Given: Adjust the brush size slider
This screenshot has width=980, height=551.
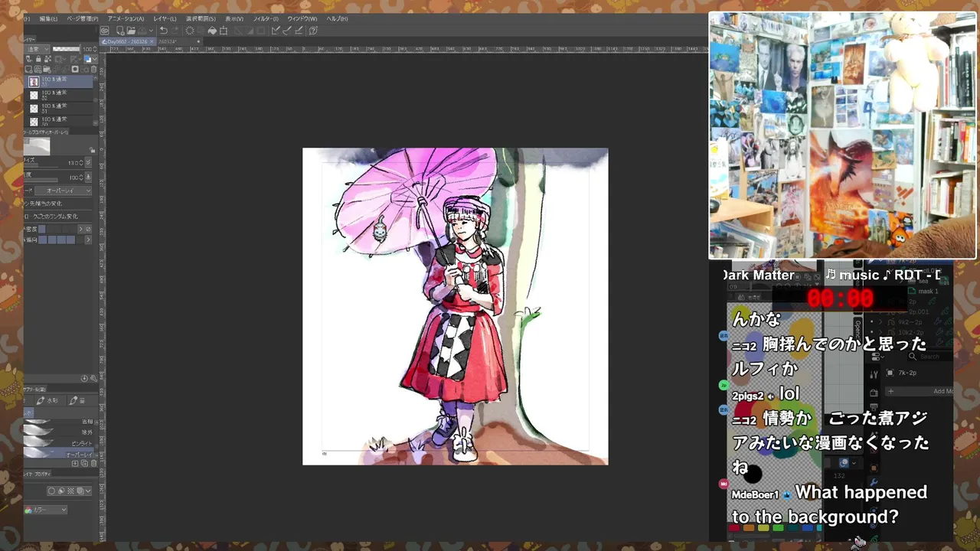Looking at the screenshot, I should click(41, 166).
